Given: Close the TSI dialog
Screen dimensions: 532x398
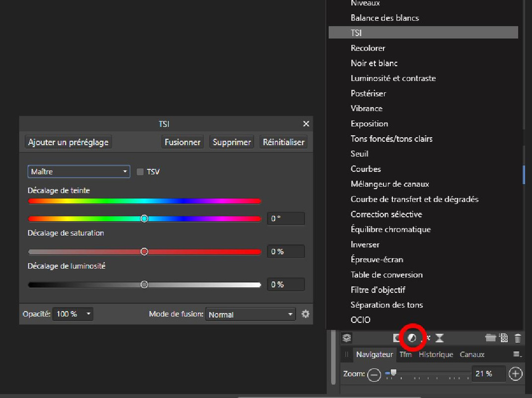Looking at the screenshot, I should (306, 123).
